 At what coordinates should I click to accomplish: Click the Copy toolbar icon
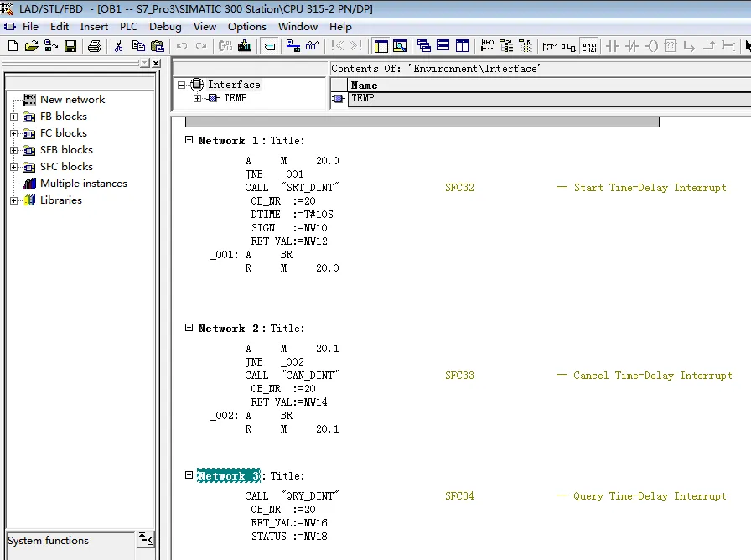point(138,46)
